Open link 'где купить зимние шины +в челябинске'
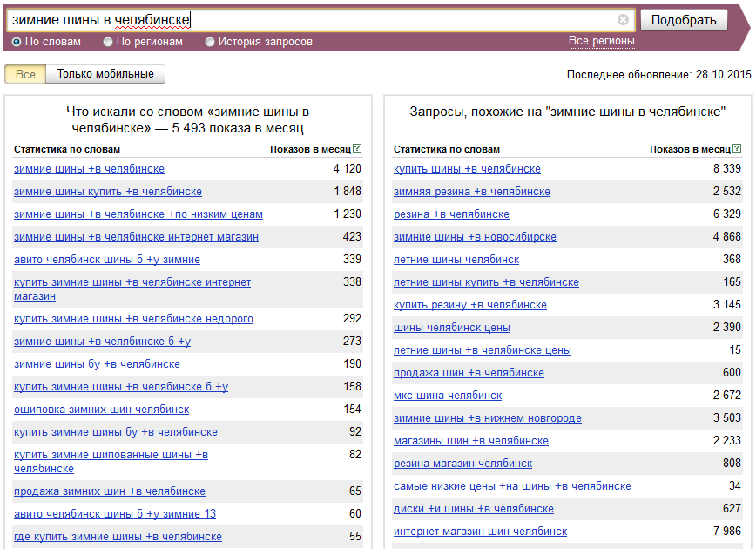Viewport: 756px width, 549px height. pos(118,537)
